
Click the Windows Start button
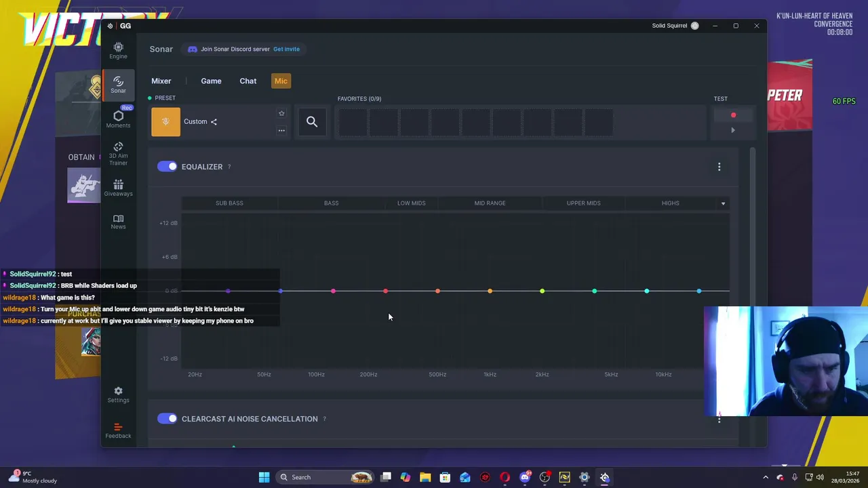(x=264, y=477)
